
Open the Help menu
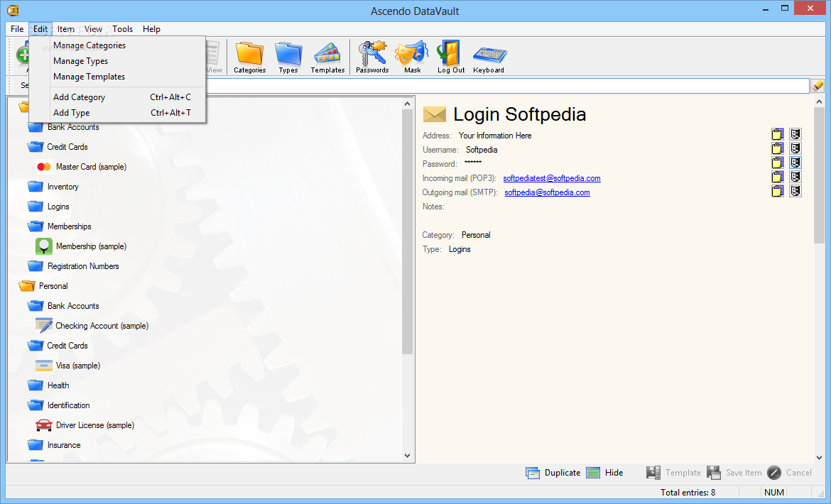[x=151, y=29]
